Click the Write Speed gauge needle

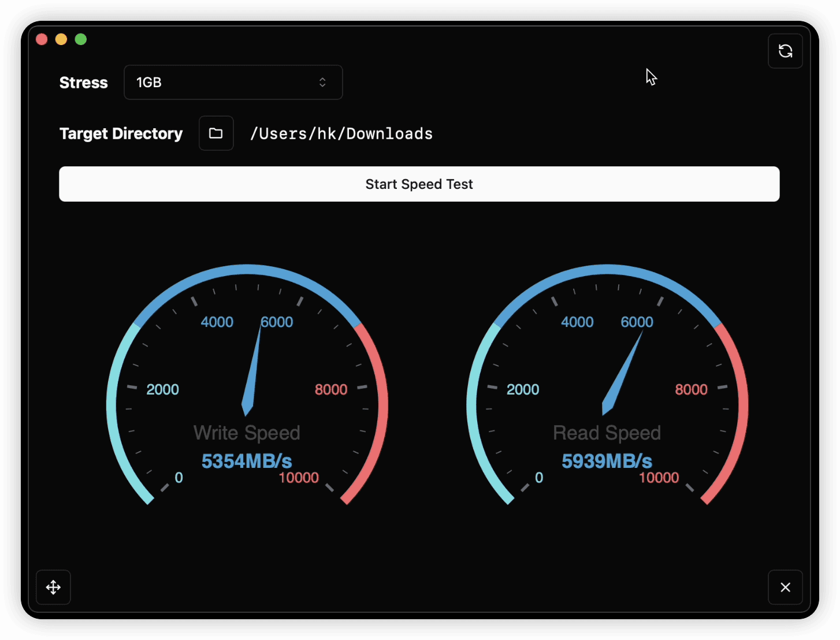point(252,375)
